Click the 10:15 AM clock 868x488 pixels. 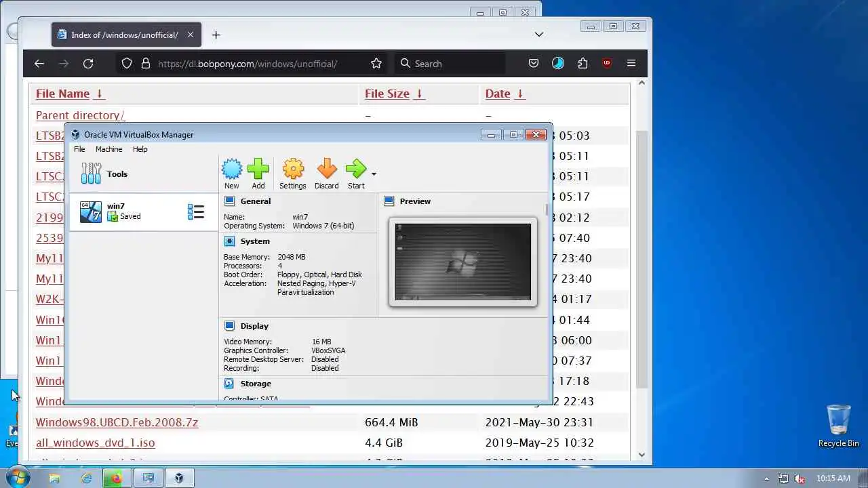(833, 479)
